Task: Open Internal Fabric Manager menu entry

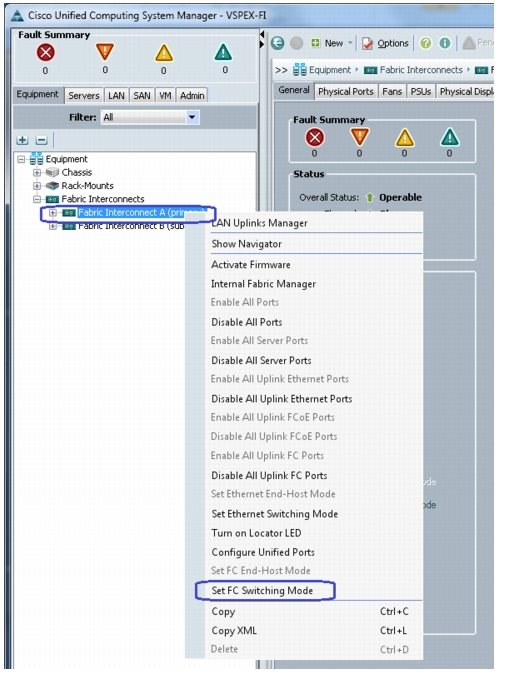Action: coord(314,284)
